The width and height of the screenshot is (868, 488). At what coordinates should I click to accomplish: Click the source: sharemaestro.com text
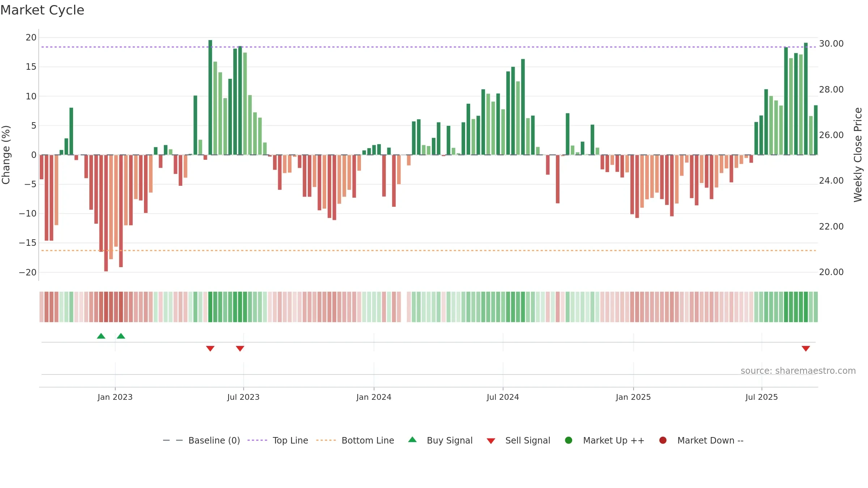[798, 371]
